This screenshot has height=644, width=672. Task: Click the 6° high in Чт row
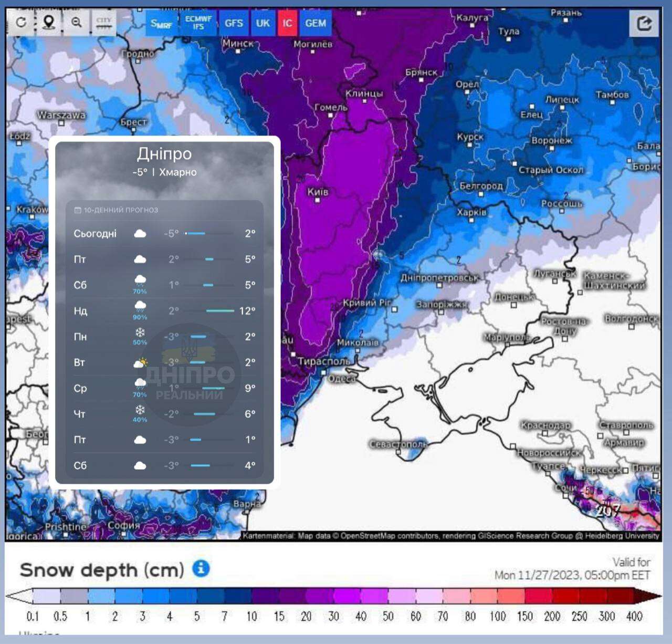[x=250, y=414]
